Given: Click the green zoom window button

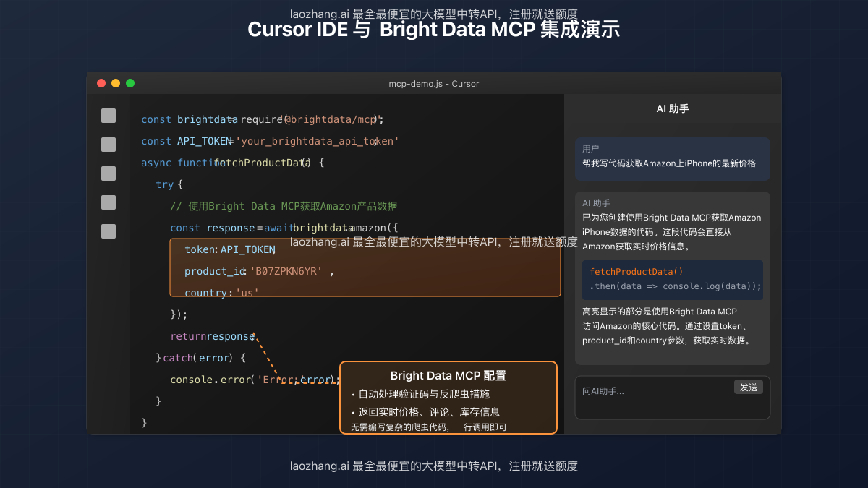Looking at the screenshot, I should click(130, 83).
